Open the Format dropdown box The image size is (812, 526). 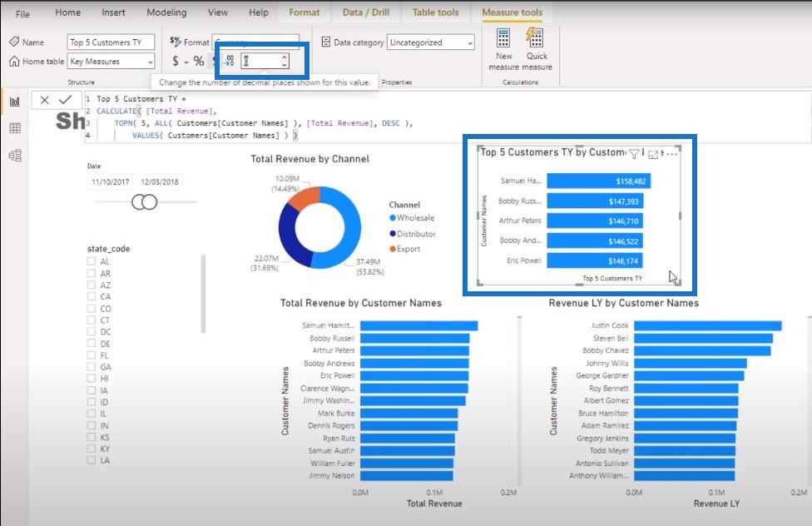point(255,42)
